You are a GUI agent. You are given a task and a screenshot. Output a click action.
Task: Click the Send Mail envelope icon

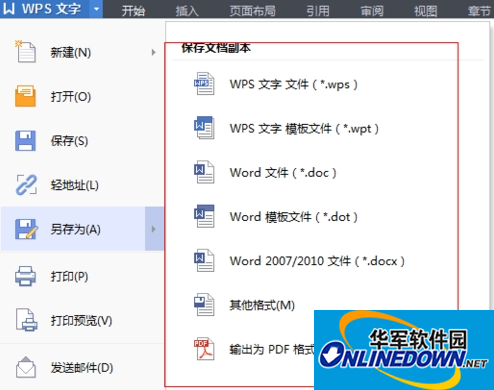[x=26, y=367]
